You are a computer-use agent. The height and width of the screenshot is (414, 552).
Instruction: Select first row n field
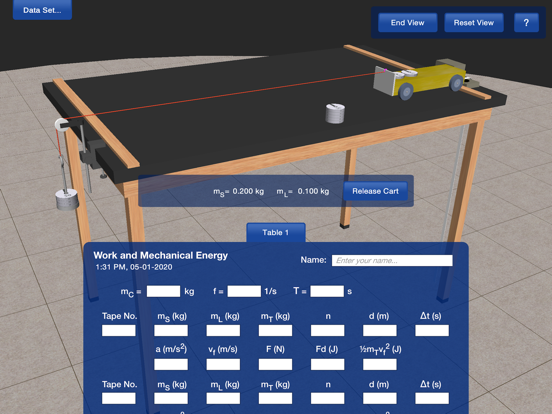(327, 331)
